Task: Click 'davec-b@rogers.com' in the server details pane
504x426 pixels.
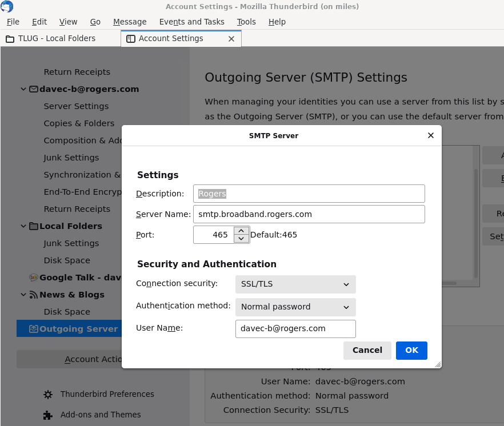Action: click(x=360, y=381)
